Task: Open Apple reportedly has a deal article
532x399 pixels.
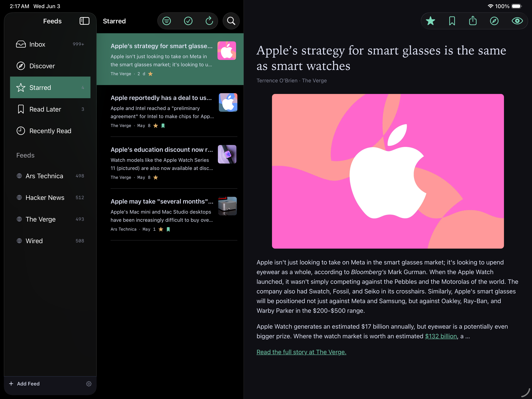Action: [x=170, y=111]
